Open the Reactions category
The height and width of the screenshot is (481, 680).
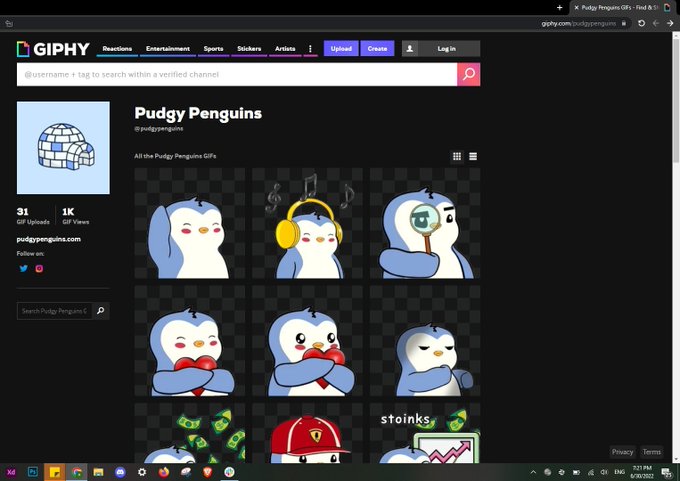tap(117, 49)
